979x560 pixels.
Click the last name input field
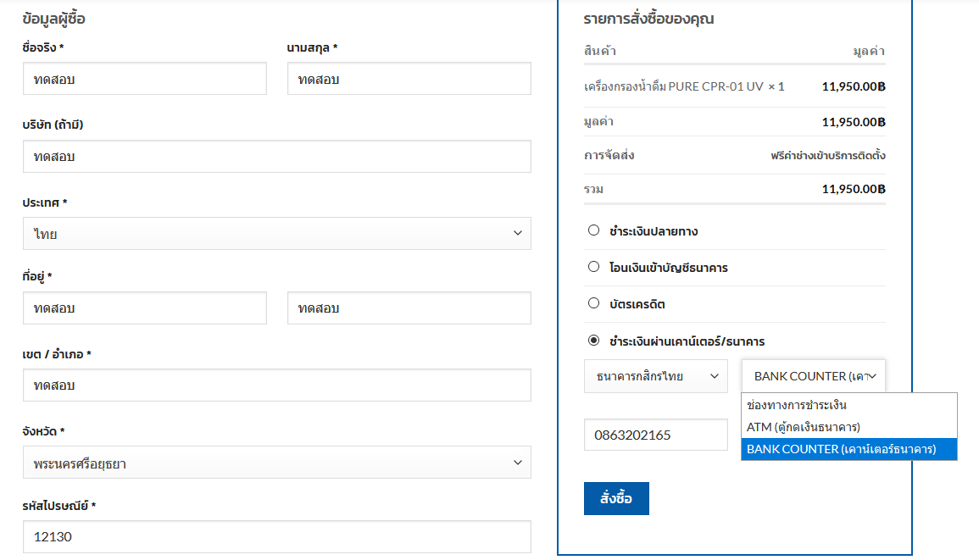point(409,79)
